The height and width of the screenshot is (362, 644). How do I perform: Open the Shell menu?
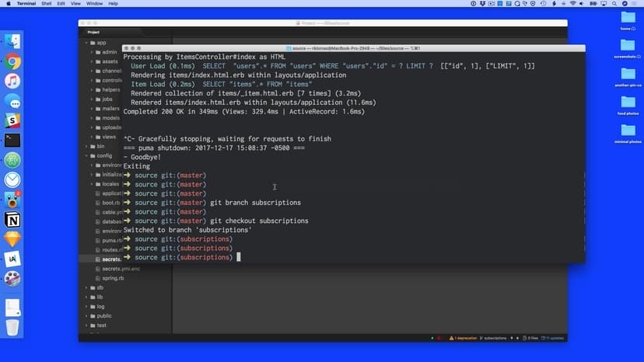46,4
